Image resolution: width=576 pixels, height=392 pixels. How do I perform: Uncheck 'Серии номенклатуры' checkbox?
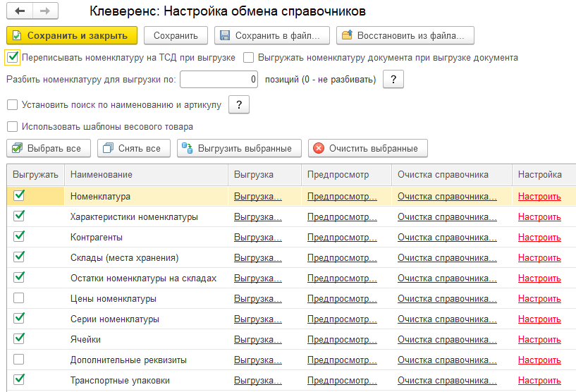pyautogui.click(x=19, y=319)
